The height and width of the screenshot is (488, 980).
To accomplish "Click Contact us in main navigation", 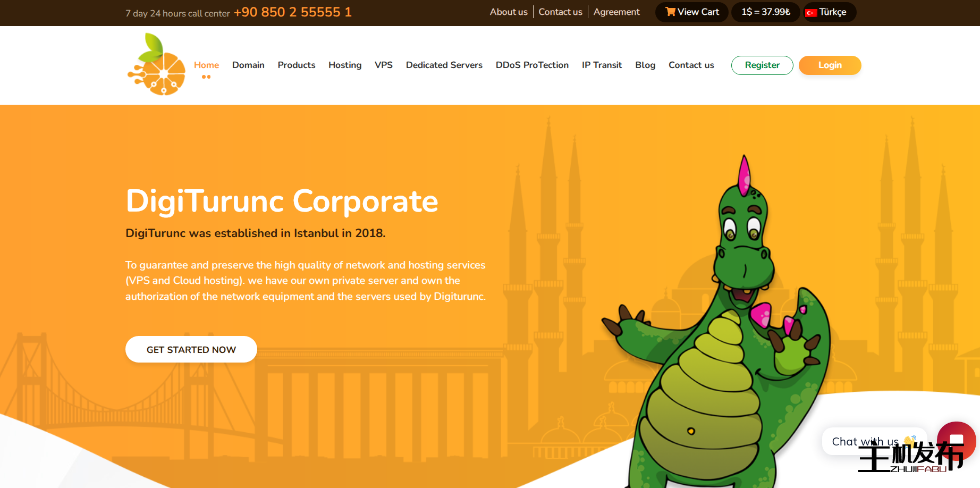I will point(691,65).
